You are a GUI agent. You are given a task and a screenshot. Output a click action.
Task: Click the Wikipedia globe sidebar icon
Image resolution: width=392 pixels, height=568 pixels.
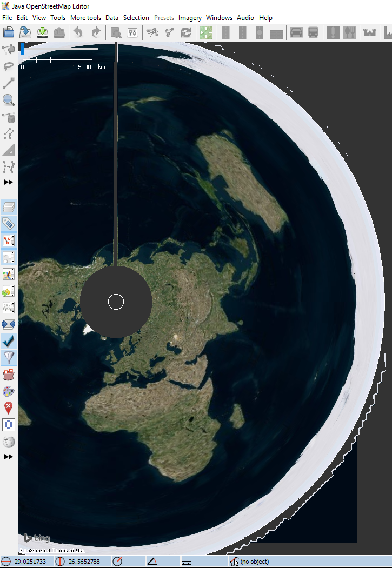point(9,442)
